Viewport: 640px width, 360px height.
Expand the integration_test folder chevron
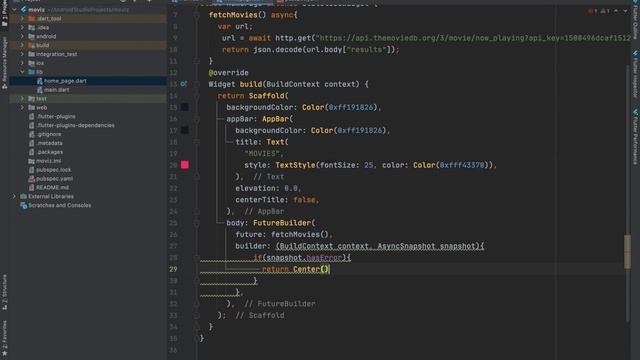[22, 54]
